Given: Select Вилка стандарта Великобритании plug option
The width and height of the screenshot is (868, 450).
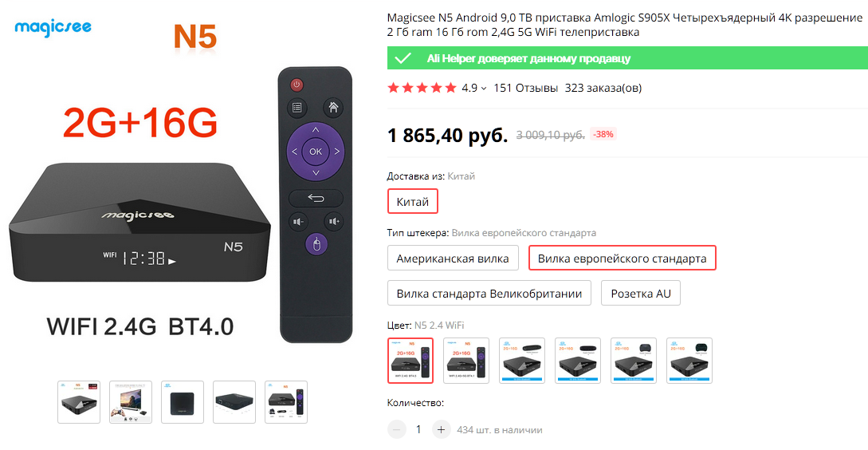Looking at the screenshot, I should coord(489,293).
